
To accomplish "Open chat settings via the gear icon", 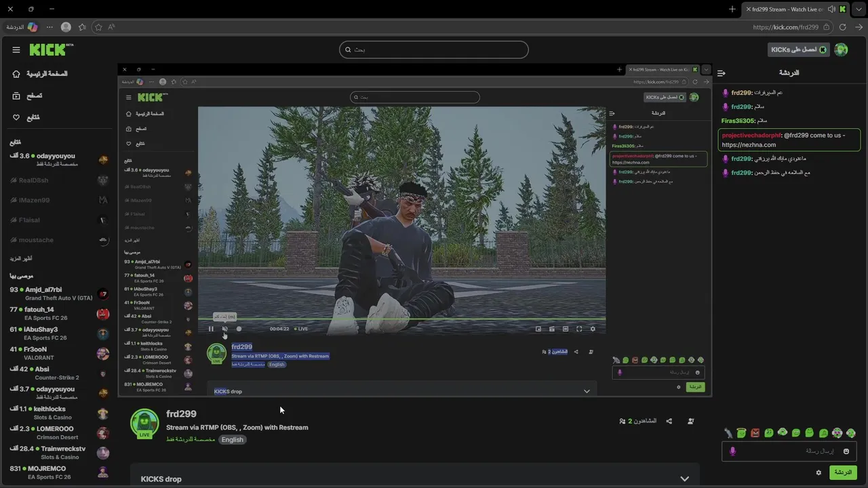I will [818, 472].
